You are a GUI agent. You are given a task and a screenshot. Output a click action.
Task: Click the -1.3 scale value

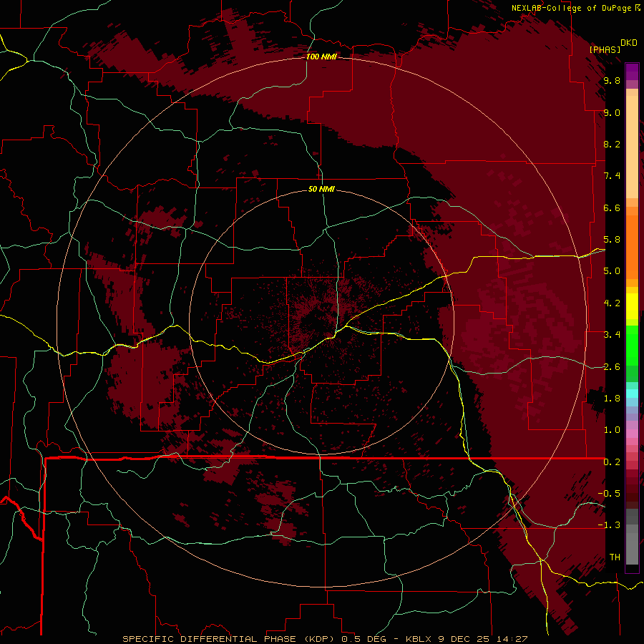[609, 525]
